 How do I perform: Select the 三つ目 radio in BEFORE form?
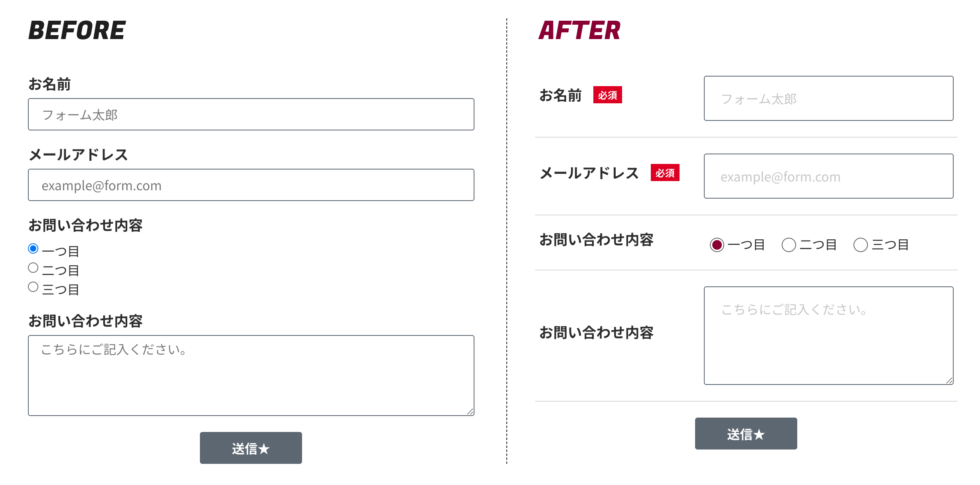[x=34, y=287]
